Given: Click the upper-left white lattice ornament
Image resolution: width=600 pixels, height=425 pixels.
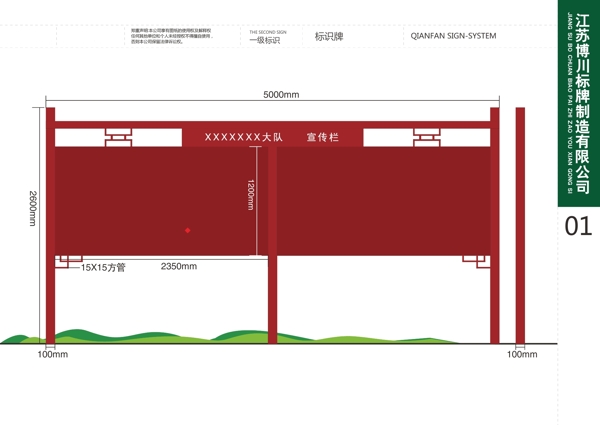Looking at the screenshot, I should [119, 136].
